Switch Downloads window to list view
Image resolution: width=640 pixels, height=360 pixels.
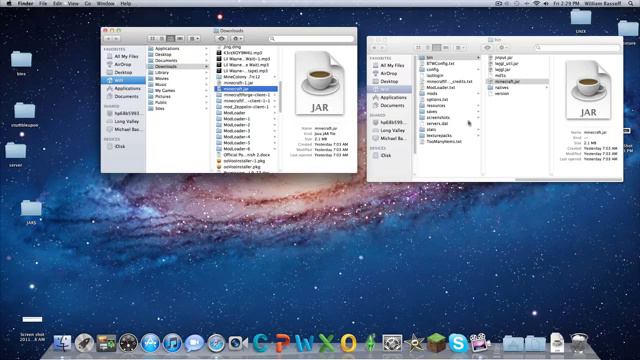click(162, 38)
